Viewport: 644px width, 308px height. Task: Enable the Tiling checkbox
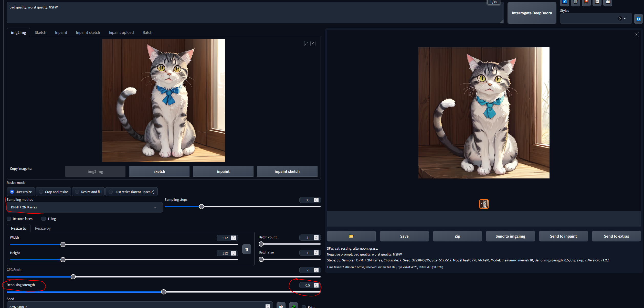click(44, 219)
